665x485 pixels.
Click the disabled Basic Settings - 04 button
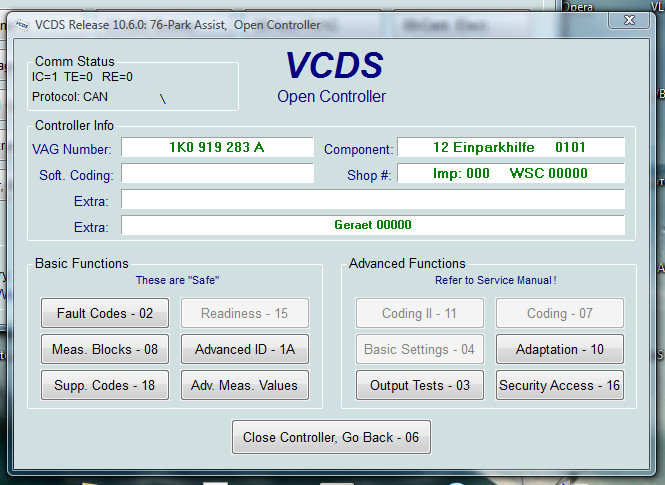[x=420, y=349]
